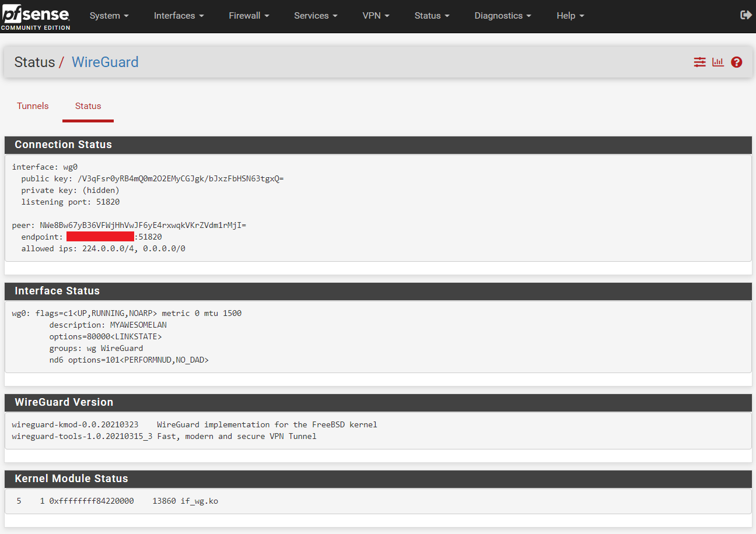Open the Interfaces dropdown menu
Viewport: 756px width, 534px height.
click(178, 16)
